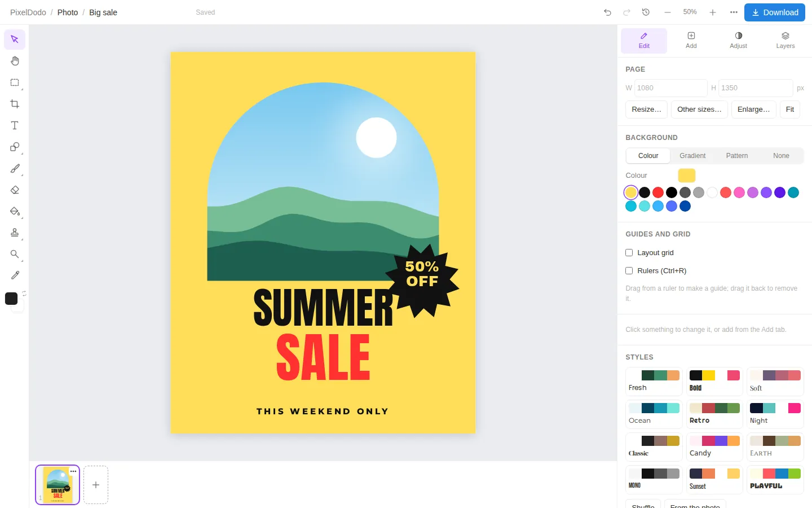Select the rectangular Marquee selection tool
The image size is (812, 508).
(15, 82)
